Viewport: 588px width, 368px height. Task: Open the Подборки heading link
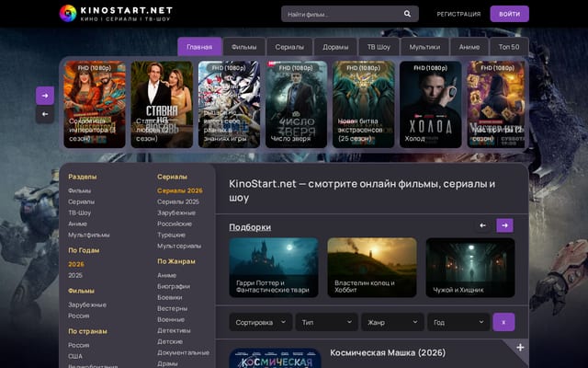click(250, 227)
